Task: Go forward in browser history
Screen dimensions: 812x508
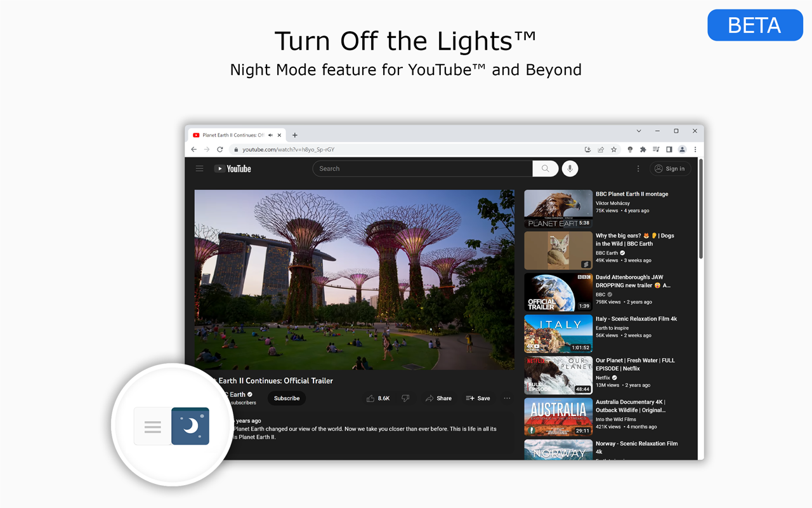Action: (207, 150)
